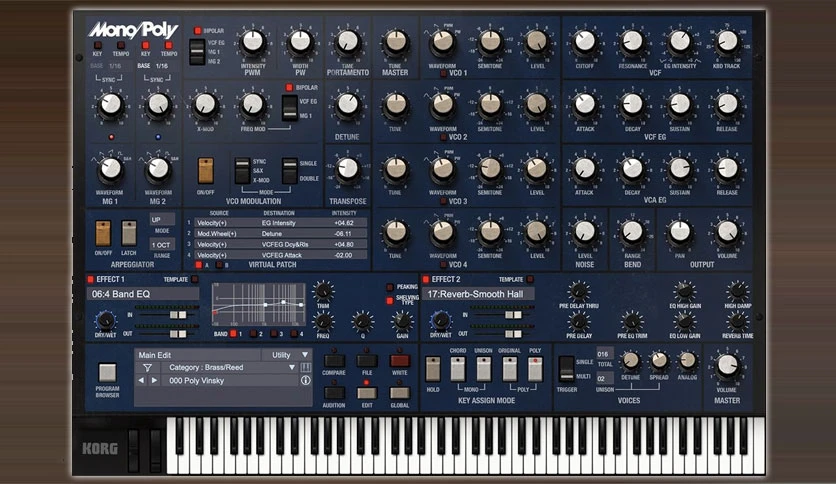836x484 pixels.
Task: Toggle arpeggiator Latch switch
Action: [128, 233]
